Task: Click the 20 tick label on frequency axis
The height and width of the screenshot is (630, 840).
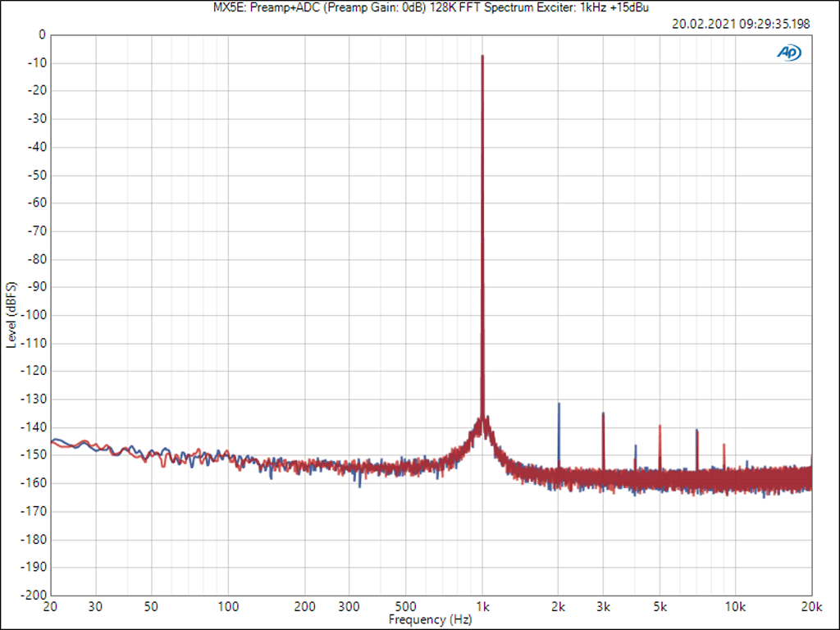Action: (51, 607)
